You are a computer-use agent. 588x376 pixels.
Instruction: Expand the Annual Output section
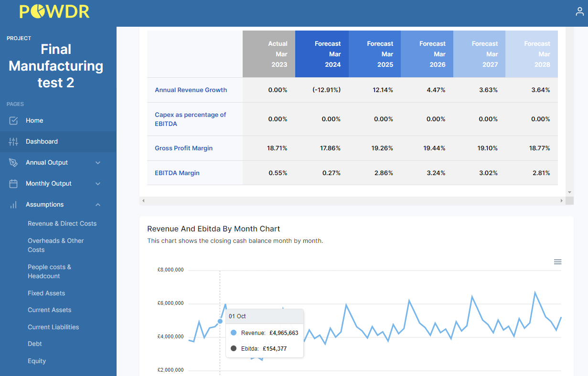98,162
